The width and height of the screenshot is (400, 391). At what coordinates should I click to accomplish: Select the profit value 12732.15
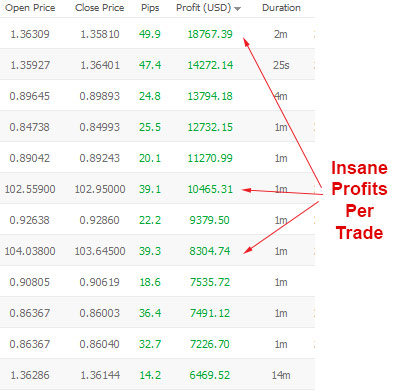210,127
